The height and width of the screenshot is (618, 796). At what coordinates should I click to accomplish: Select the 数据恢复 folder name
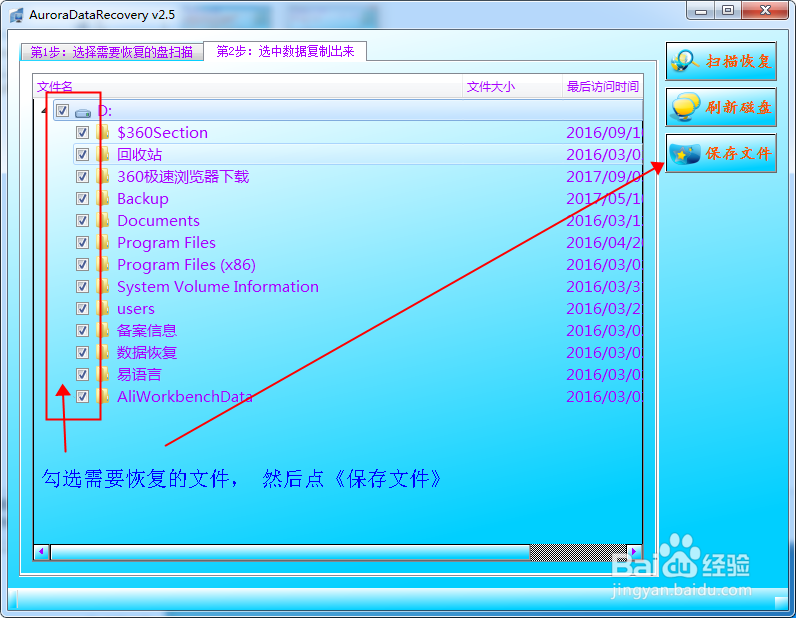(x=147, y=352)
